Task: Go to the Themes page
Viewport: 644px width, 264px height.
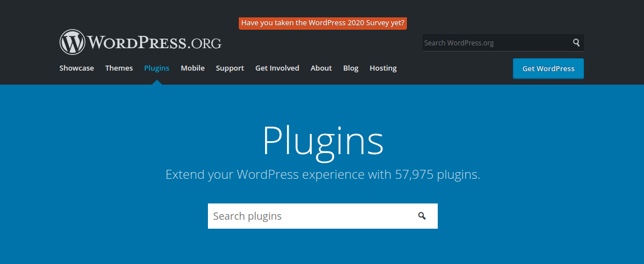Action: 119,68
